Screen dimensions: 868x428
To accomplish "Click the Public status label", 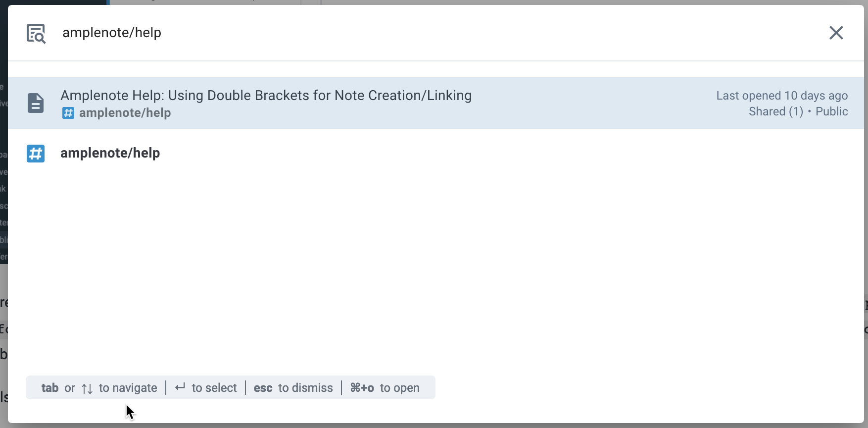I will [831, 111].
